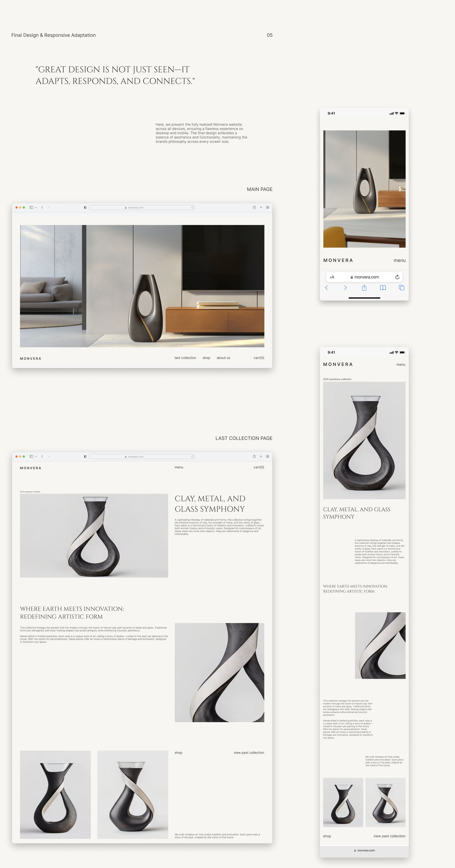Click the privacy shield in the main page browser

click(x=85, y=208)
